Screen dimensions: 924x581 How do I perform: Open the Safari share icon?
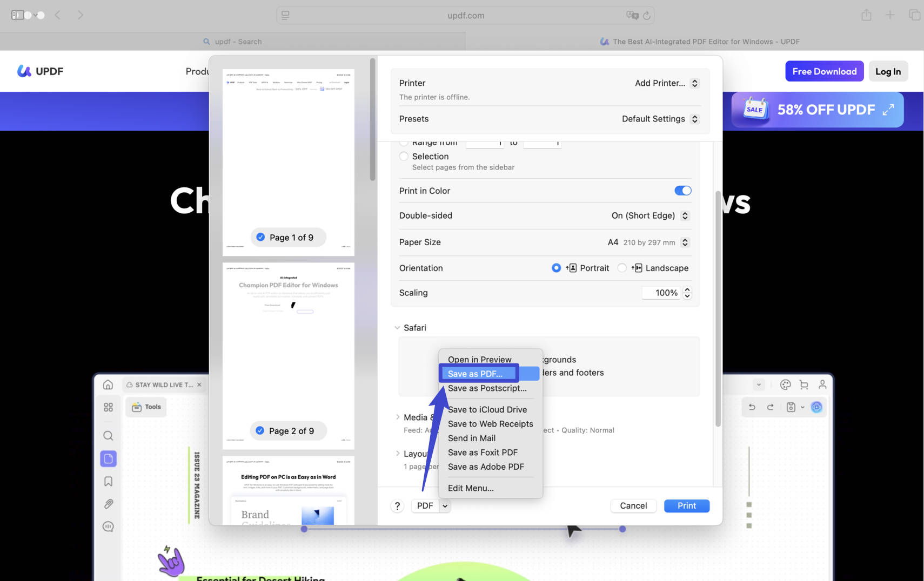pyautogui.click(x=866, y=15)
